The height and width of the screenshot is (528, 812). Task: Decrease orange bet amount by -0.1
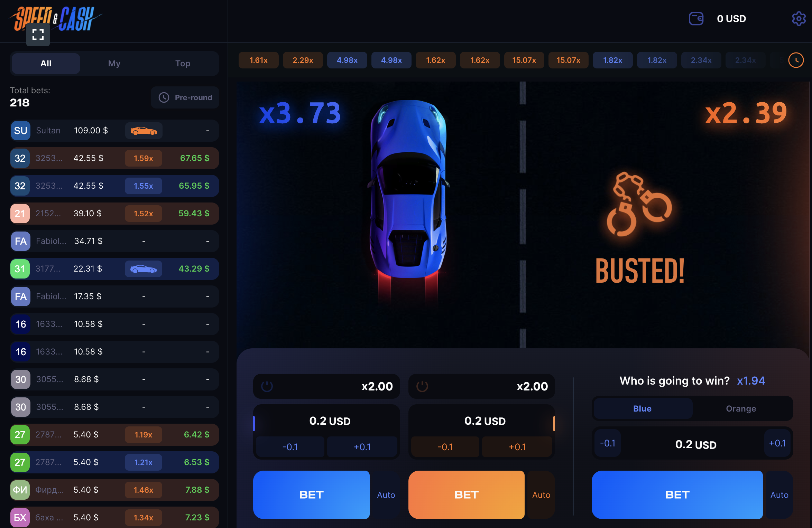tap(445, 447)
